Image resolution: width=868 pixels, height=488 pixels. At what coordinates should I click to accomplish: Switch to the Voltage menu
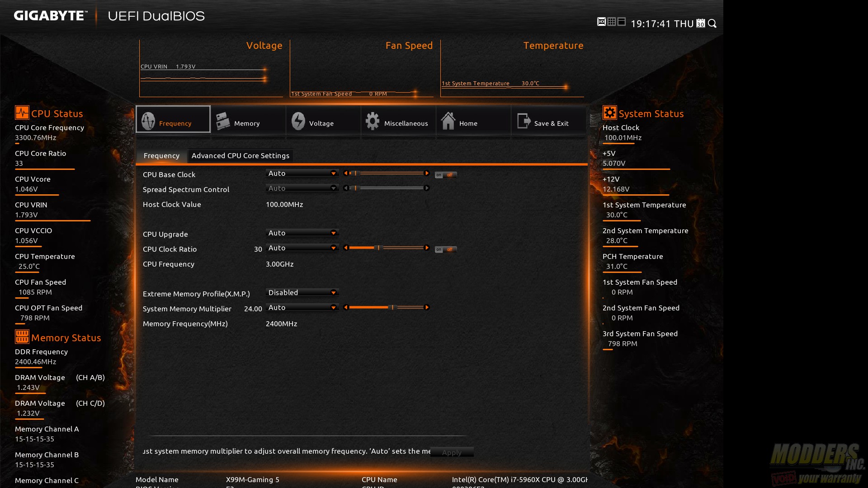pos(323,120)
